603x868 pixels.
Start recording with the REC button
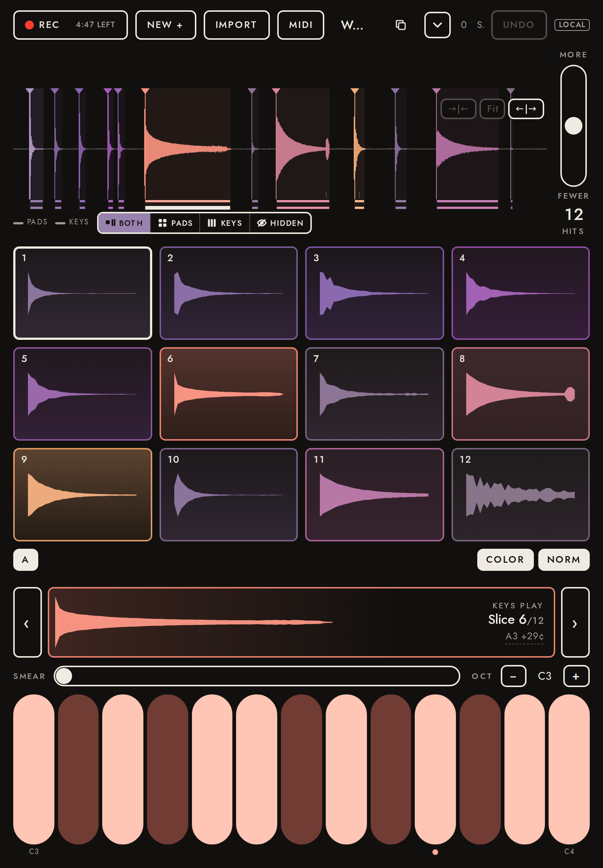[70, 25]
